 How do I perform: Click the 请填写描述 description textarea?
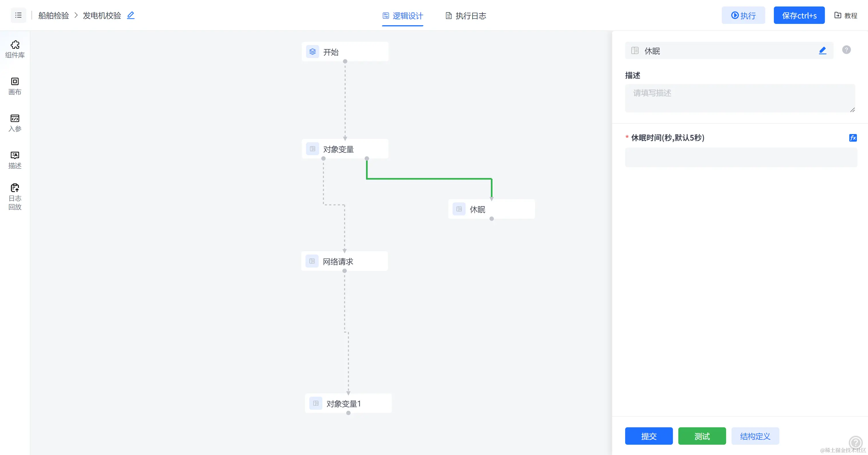[740, 98]
